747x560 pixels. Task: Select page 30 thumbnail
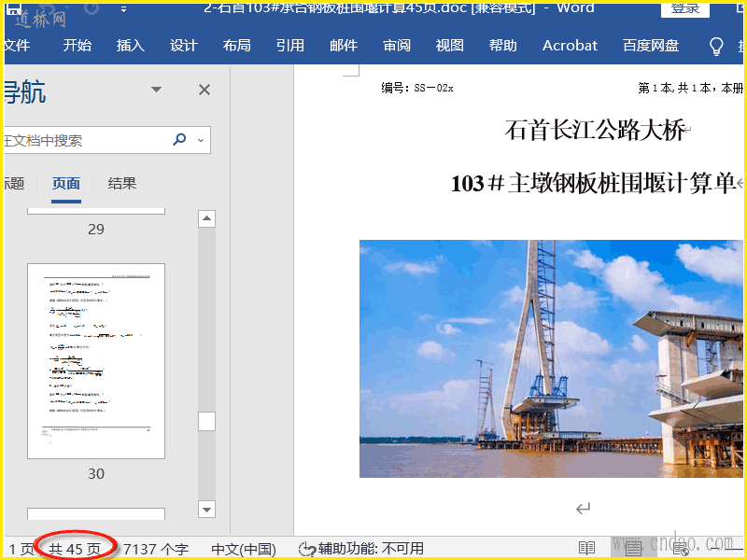click(96, 360)
